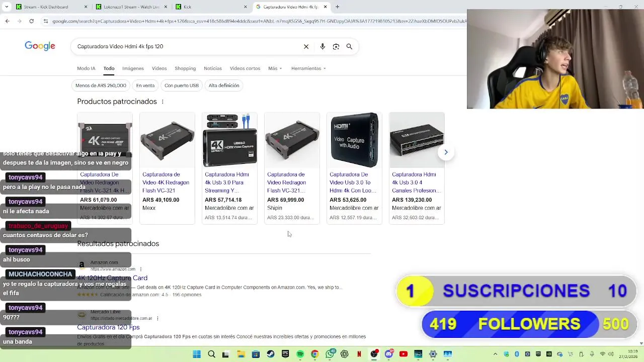Switch to the Lokonazo1 Stream tab
The image size is (644, 362).
(x=131, y=7)
